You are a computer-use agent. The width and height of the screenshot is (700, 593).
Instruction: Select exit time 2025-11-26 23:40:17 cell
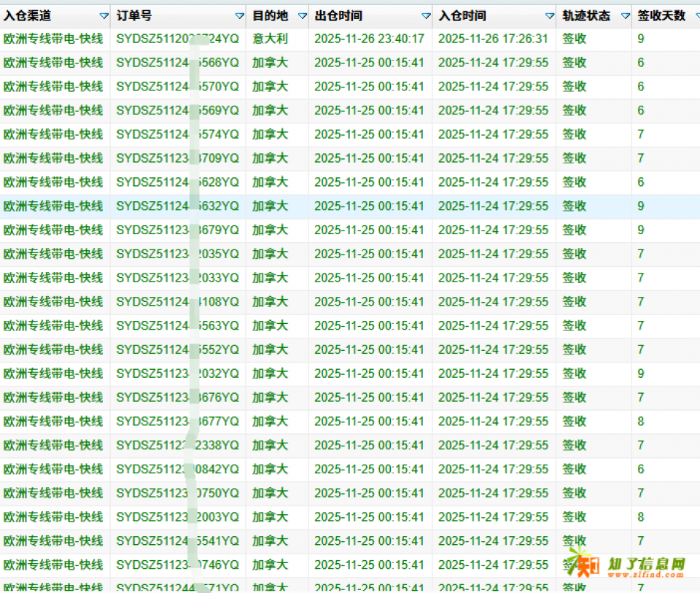[x=369, y=39]
